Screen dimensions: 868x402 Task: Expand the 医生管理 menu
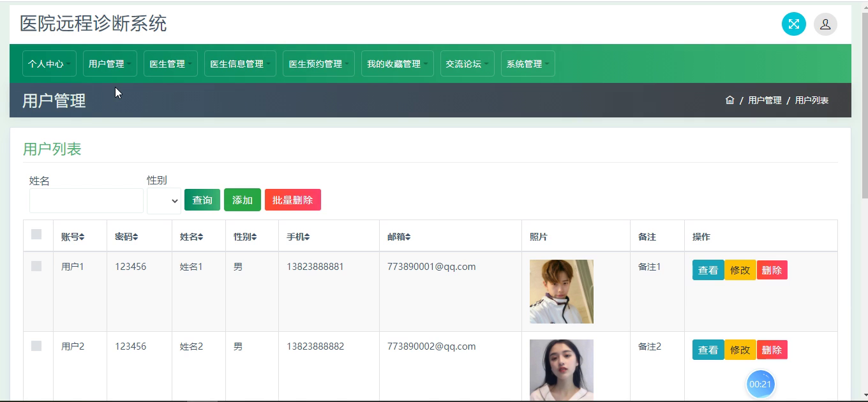point(170,64)
